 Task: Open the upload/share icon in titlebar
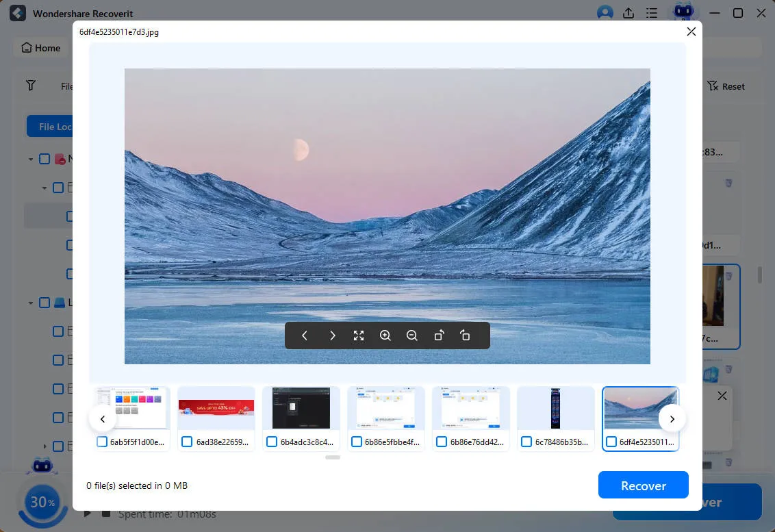click(x=628, y=13)
